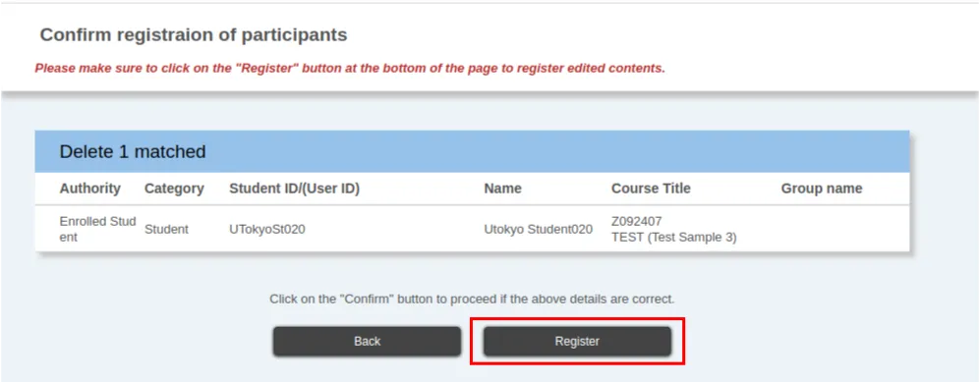Click the Utokyo Student020 name cell
The image size is (980, 382).
point(538,229)
